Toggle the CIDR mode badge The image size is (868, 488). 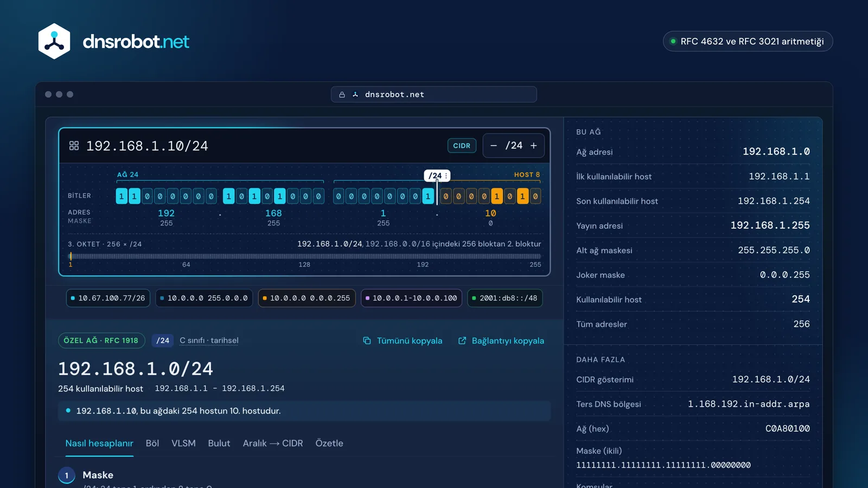pos(462,146)
